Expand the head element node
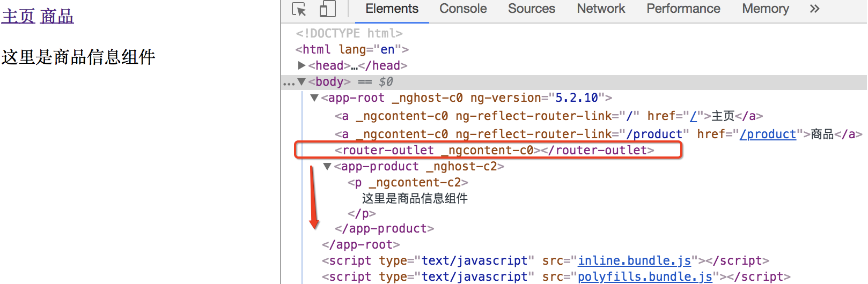 click(301, 65)
